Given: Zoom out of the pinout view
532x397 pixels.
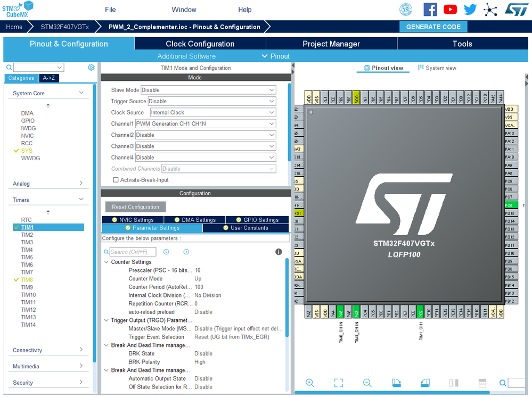Looking at the screenshot, I should click(367, 383).
